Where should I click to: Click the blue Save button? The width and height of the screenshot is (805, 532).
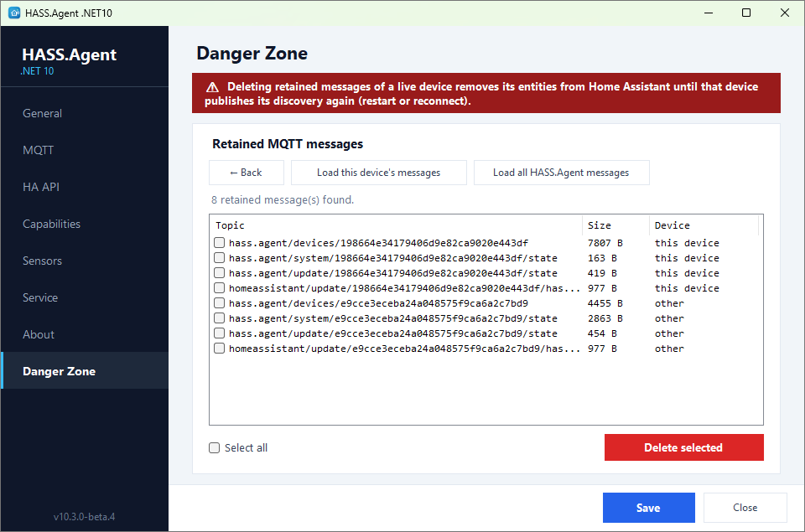point(648,508)
